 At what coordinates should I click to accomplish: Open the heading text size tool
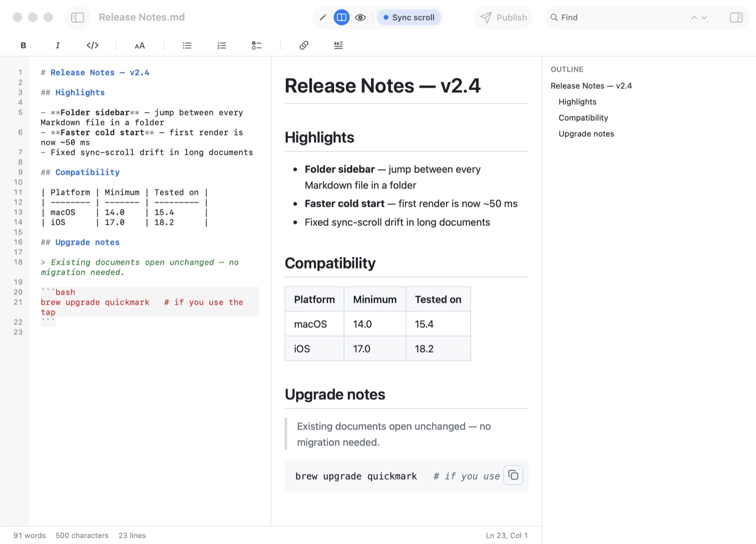[140, 45]
